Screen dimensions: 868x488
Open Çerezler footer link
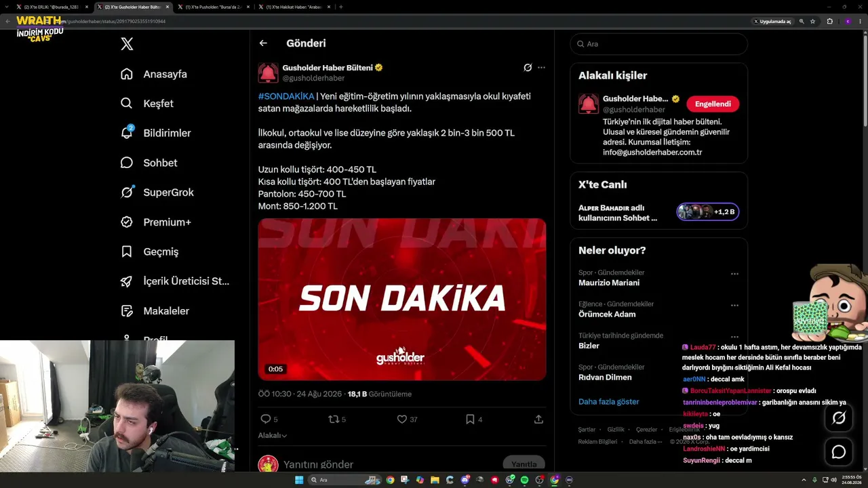(x=646, y=429)
